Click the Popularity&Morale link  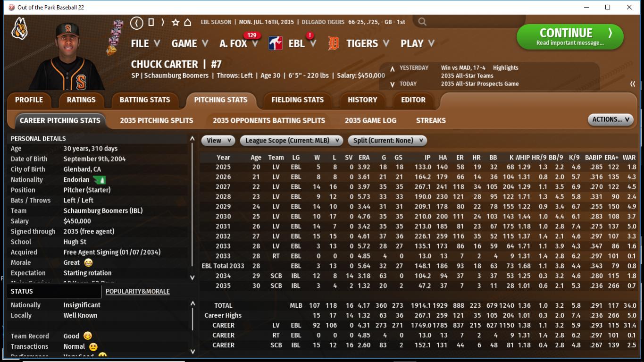tap(137, 292)
